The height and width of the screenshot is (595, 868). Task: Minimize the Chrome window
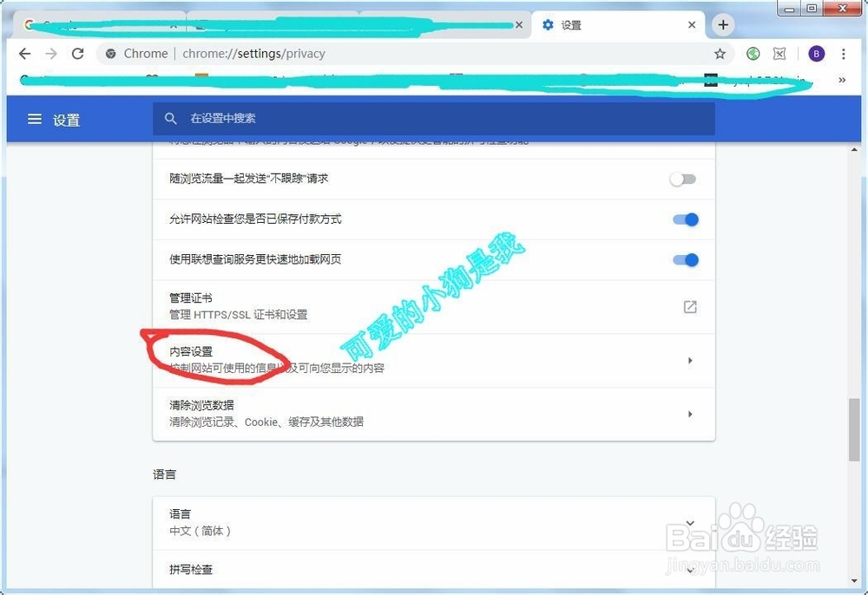[789, 9]
